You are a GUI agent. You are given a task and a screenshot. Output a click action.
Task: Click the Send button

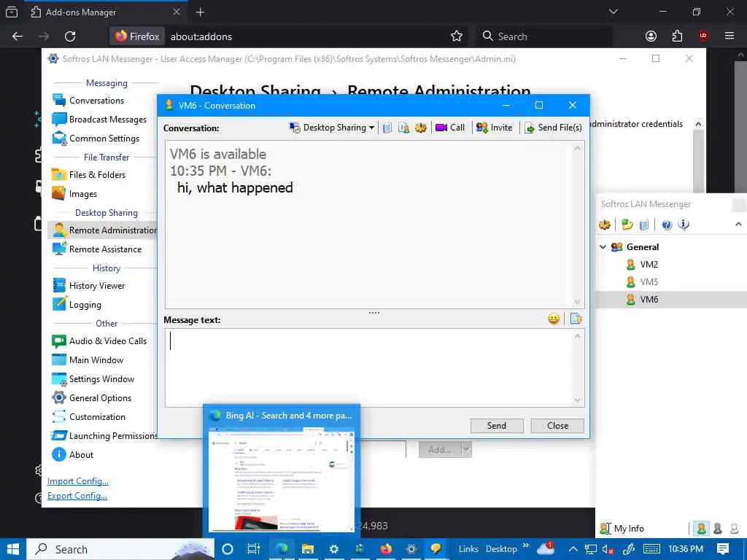[496, 426]
